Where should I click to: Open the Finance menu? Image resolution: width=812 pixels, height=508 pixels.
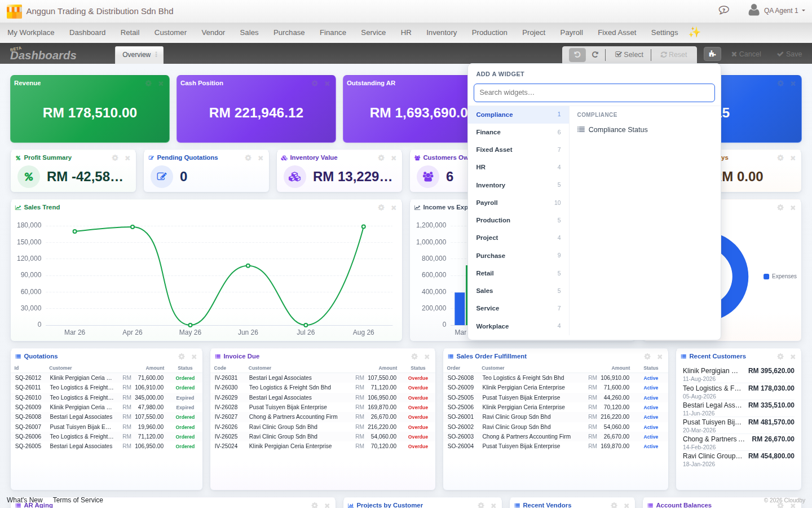point(333,33)
